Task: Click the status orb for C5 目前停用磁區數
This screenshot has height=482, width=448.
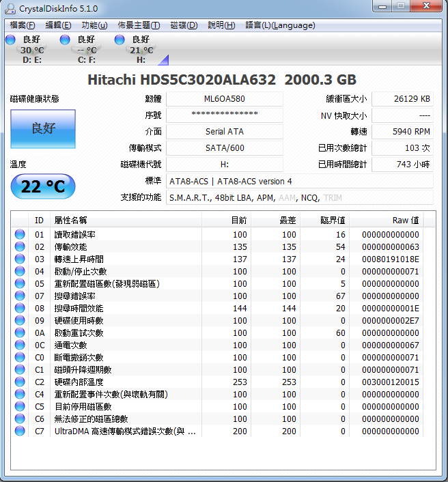Action: pyautogui.click(x=20, y=406)
